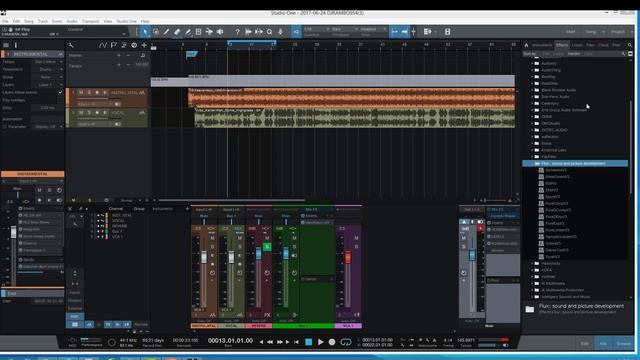Adjust the INSTRUMENTAL mixer channel fader
Viewport: 640px width, 360px height.
(204, 257)
